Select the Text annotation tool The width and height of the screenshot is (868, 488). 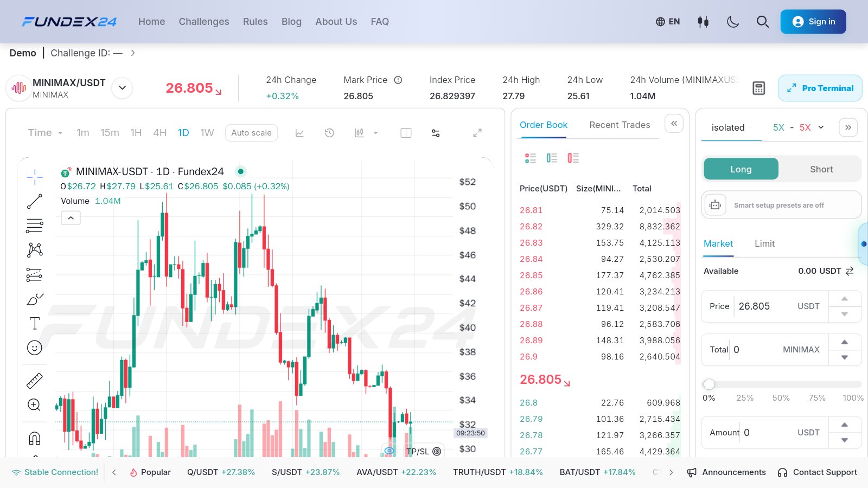35,323
